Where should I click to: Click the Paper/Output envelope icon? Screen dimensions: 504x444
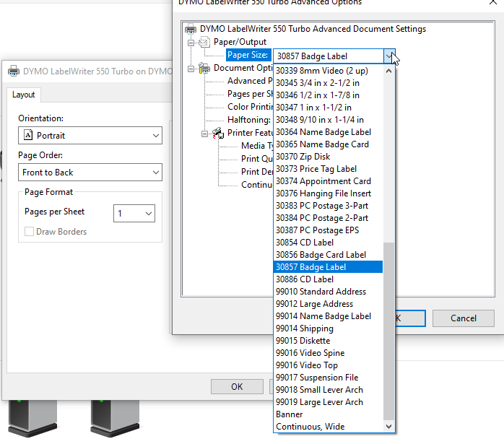pos(204,43)
